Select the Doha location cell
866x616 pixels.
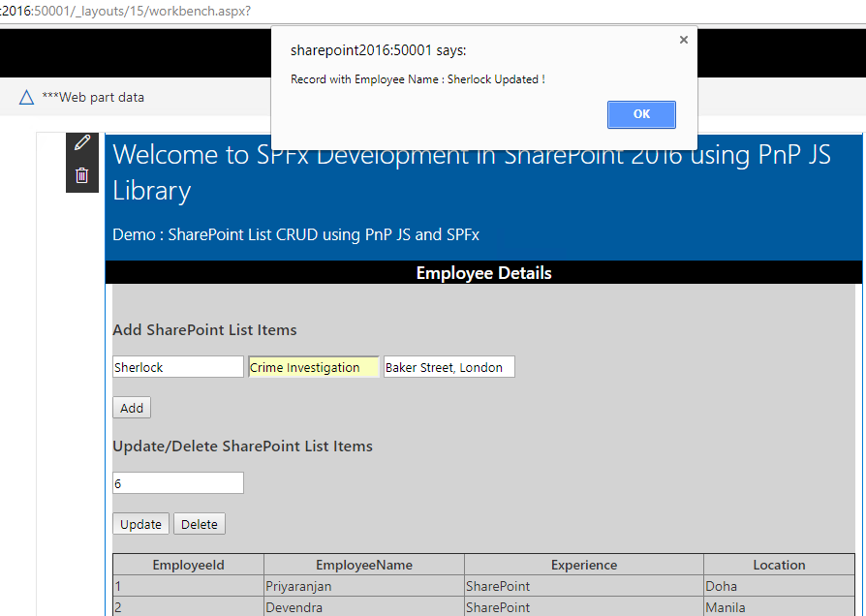click(x=779, y=586)
